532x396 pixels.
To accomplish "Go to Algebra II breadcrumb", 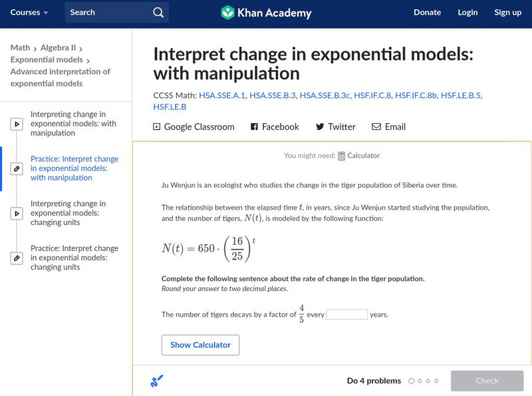I will [x=59, y=48].
